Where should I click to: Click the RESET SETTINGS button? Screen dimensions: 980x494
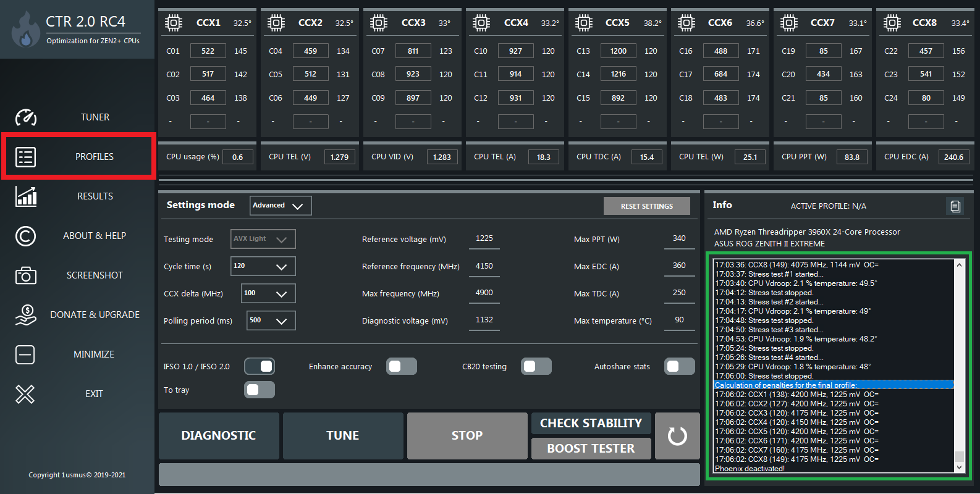point(646,206)
